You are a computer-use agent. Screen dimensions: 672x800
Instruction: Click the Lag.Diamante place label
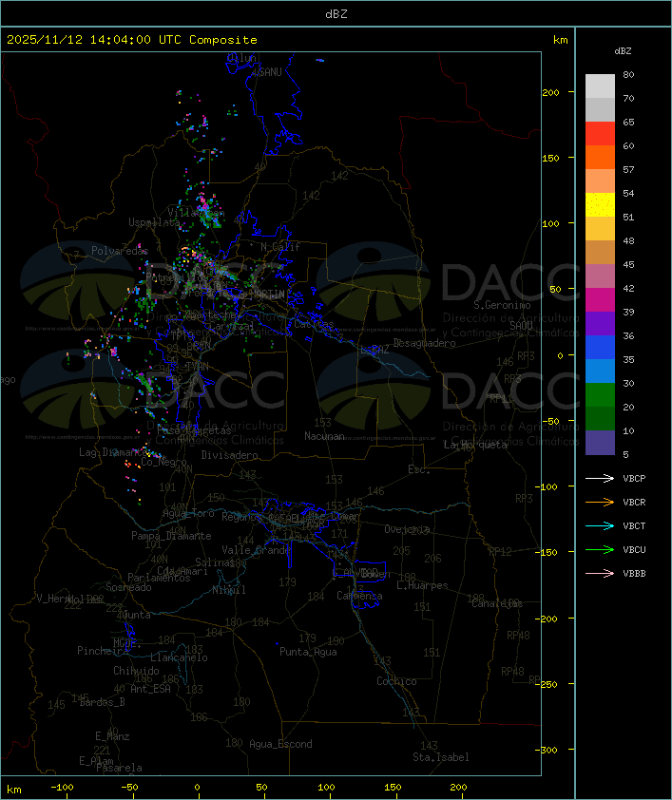[113, 452]
